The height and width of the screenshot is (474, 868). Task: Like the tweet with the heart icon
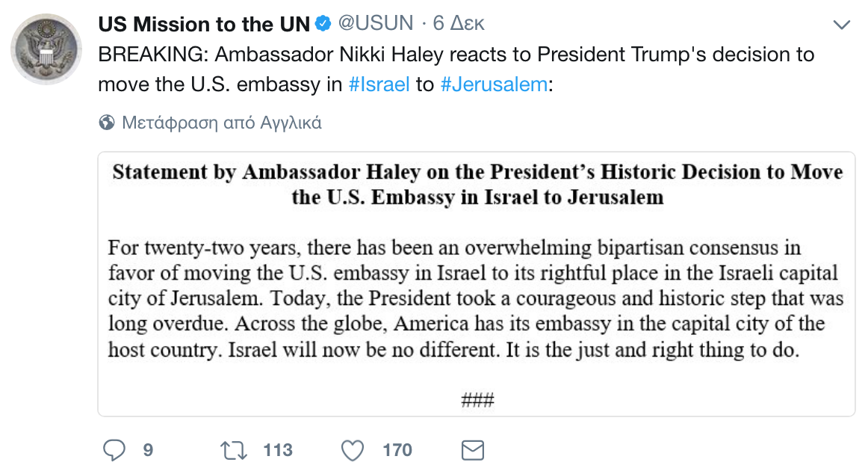352,450
